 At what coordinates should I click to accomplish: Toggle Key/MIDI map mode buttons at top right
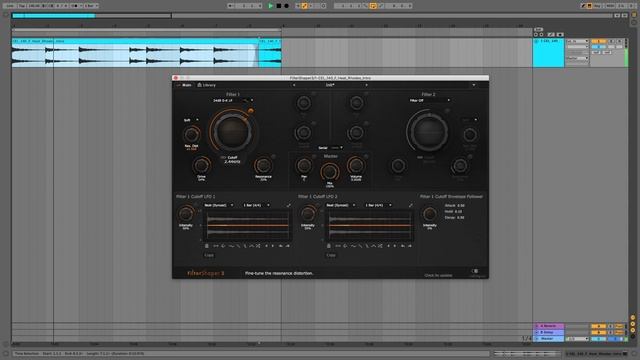coord(604,6)
